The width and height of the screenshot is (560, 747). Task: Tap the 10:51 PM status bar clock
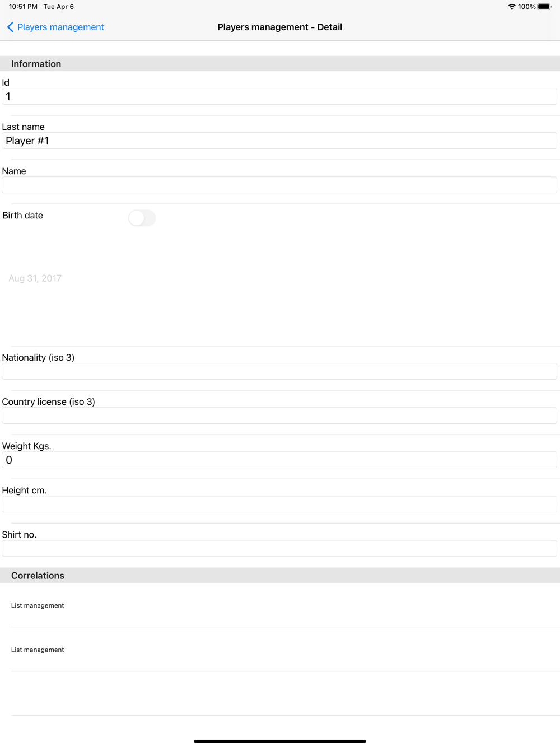(x=23, y=7)
